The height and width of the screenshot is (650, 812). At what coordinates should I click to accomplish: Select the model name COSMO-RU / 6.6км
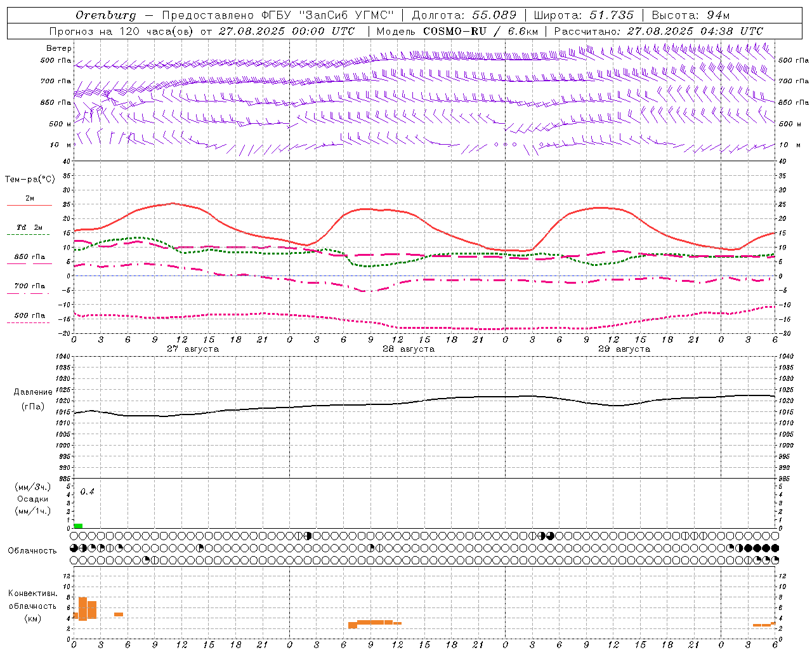point(481,31)
